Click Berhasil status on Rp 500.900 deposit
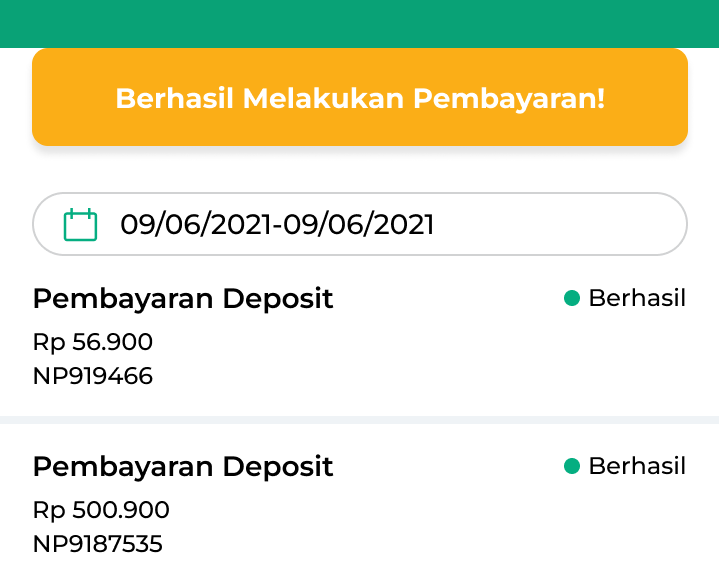719x578 pixels. [x=637, y=466]
